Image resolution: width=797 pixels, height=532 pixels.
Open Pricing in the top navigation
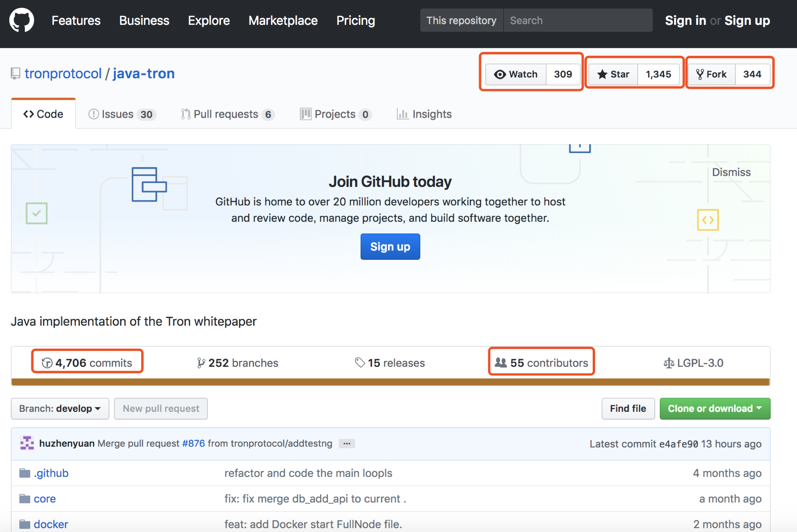(356, 21)
